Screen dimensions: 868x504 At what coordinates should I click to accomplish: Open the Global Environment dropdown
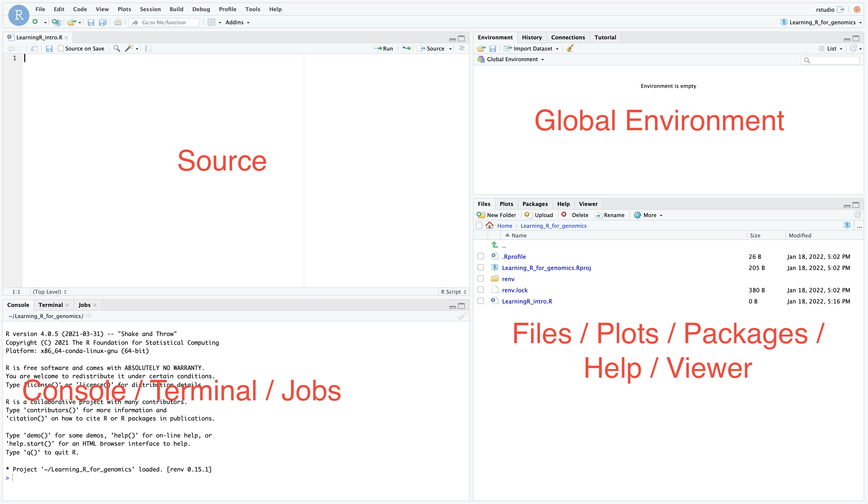point(512,59)
